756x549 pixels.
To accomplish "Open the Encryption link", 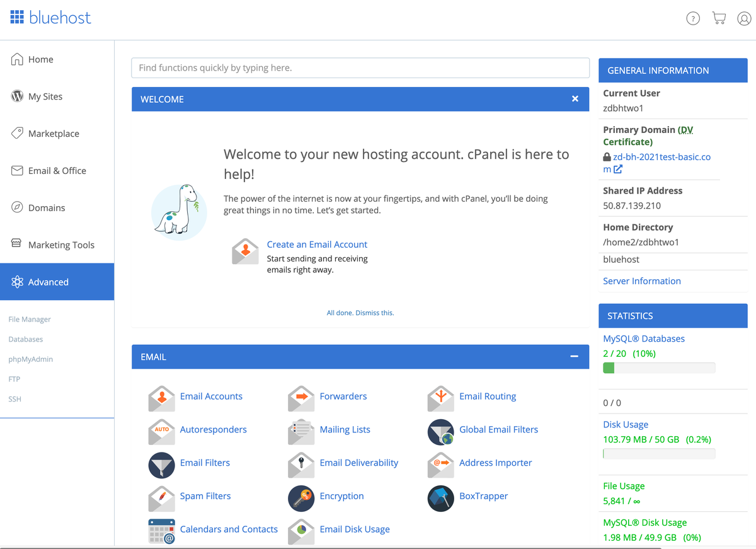I will coord(342,497).
